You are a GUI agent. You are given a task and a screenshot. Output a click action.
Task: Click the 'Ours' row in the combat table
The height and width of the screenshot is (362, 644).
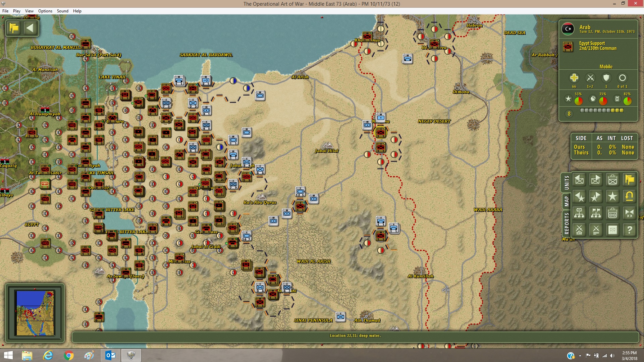click(x=604, y=147)
